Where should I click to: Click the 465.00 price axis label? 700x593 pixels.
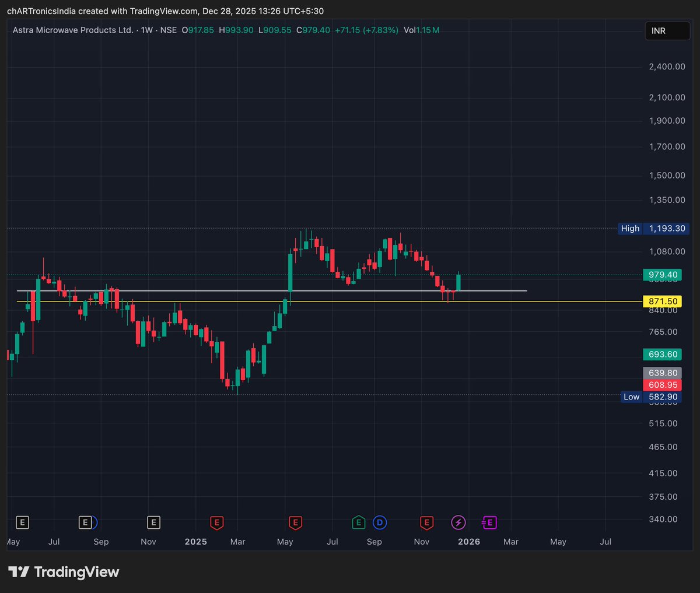tap(663, 447)
